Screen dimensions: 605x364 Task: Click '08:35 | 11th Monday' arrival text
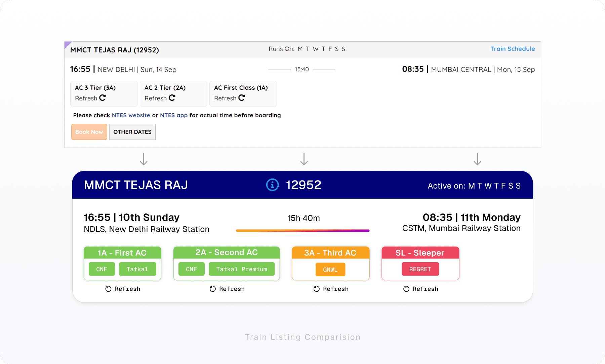point(472,217)
